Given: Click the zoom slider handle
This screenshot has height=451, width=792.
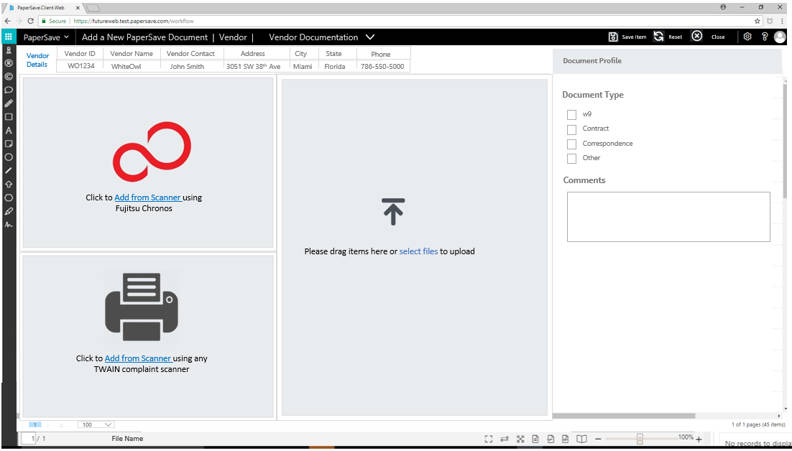Looking at the screenshot, I should 640,439.
